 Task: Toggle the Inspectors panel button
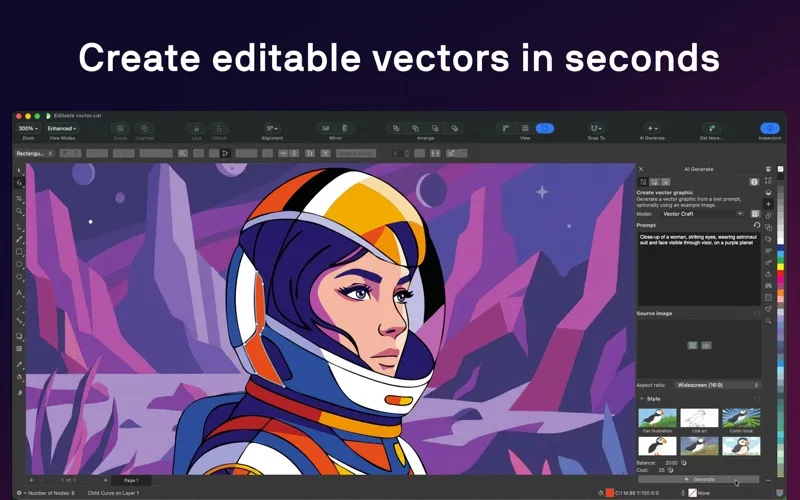[769, 129]
